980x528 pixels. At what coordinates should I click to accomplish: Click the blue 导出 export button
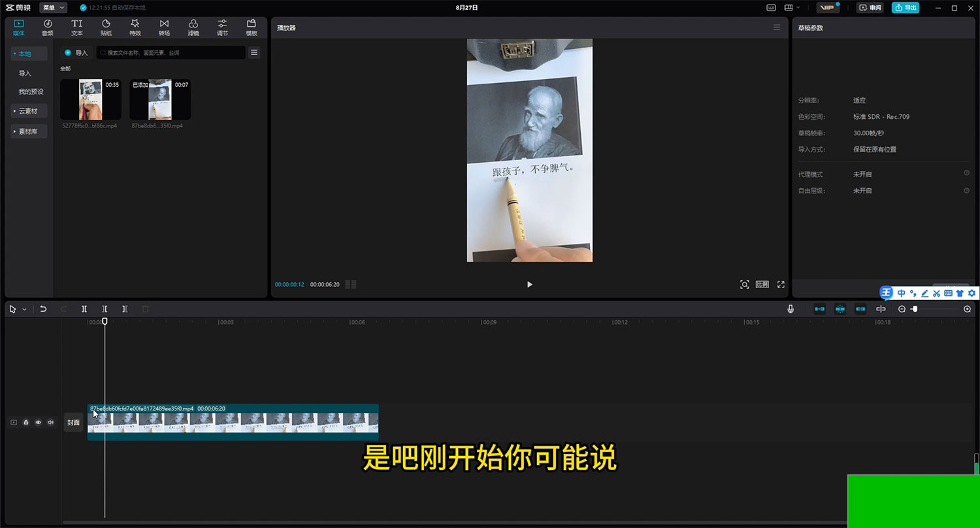click(x=906, y=8)
